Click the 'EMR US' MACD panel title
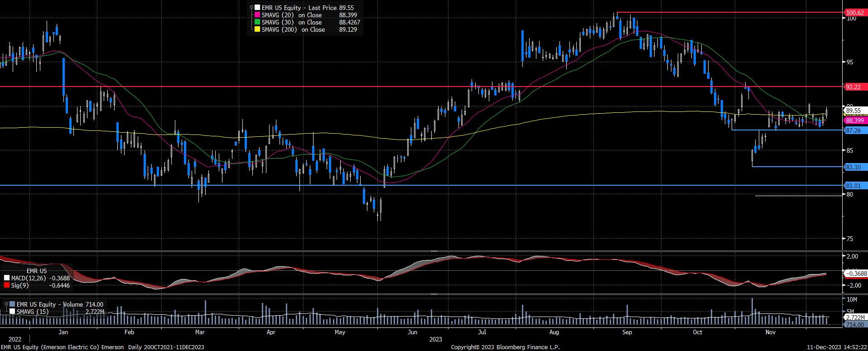 [37, 271]
